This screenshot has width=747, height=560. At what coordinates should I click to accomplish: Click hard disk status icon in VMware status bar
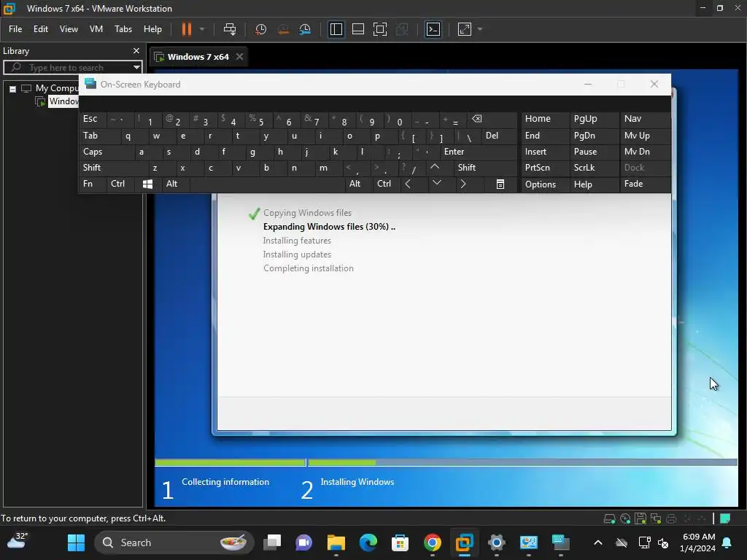point(609,518)
